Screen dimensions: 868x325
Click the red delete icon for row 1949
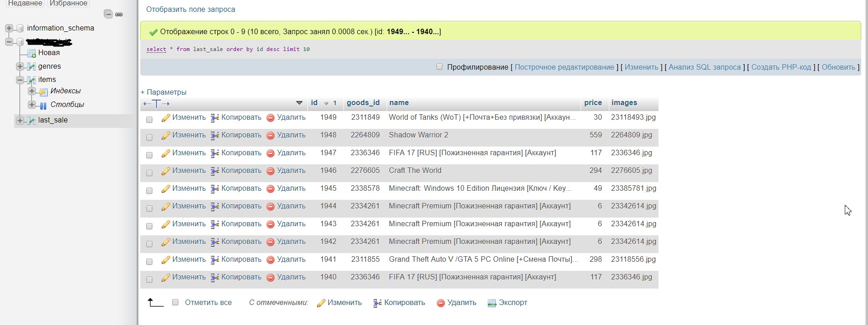[271, 118]
